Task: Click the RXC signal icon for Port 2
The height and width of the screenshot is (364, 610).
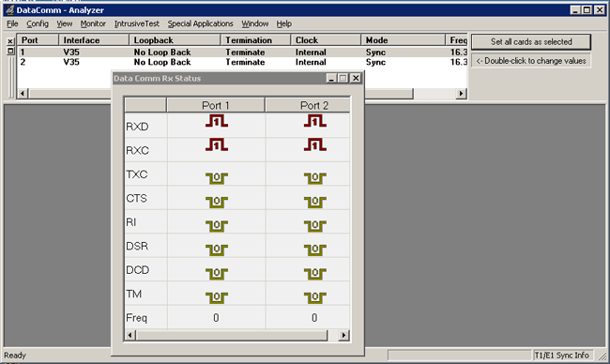Action: 315,144
